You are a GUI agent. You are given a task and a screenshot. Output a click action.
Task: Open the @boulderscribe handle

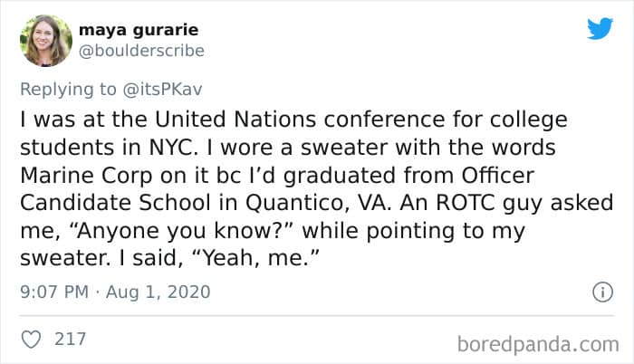pos(148,51)
